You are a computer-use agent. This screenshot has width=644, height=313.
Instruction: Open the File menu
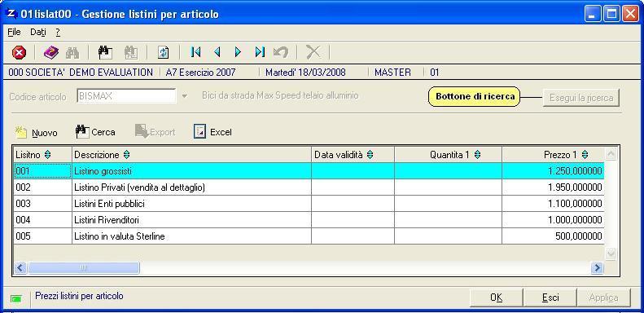click(14, 32)
